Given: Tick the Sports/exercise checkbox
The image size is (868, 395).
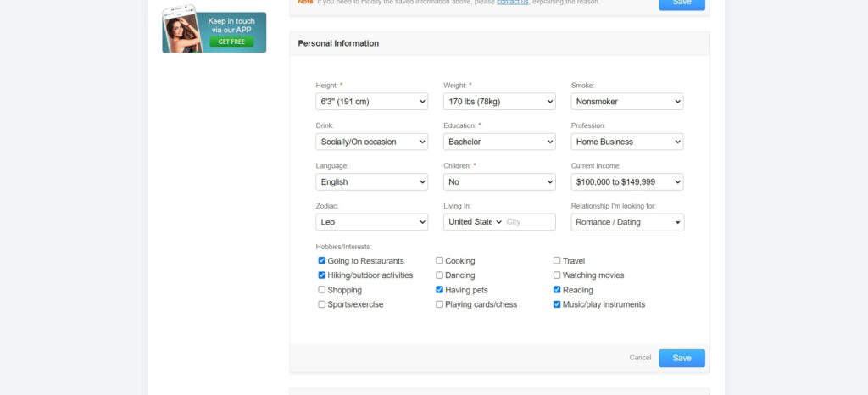Looking at the screenshot, I should pyautogui.click(x=322, y=304).
